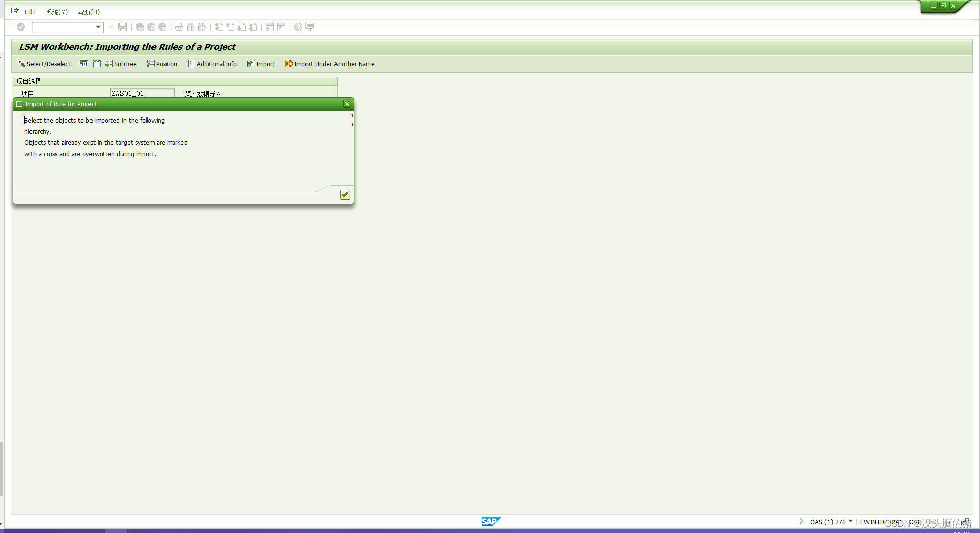Click the Subtree button

click(x=121, y=64)
